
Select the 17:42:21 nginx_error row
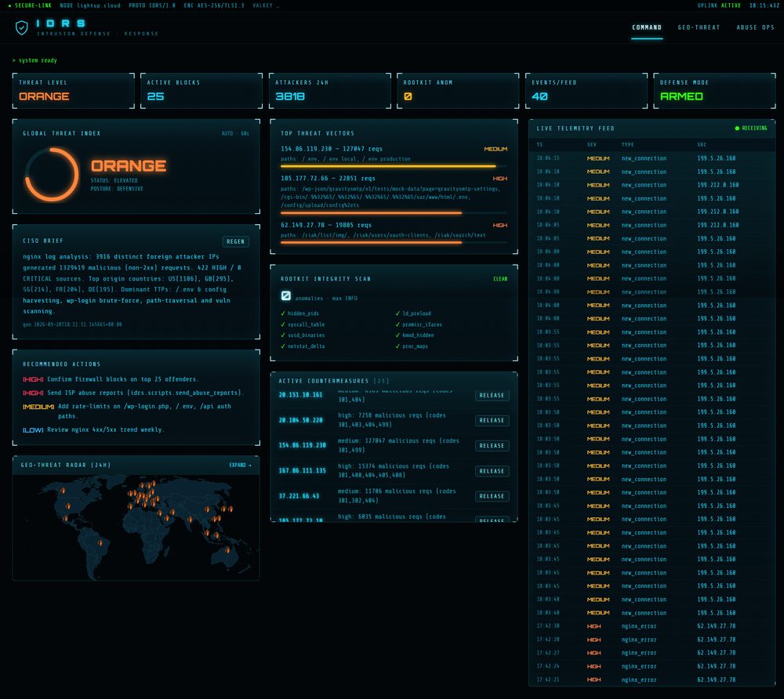(652, 679)
